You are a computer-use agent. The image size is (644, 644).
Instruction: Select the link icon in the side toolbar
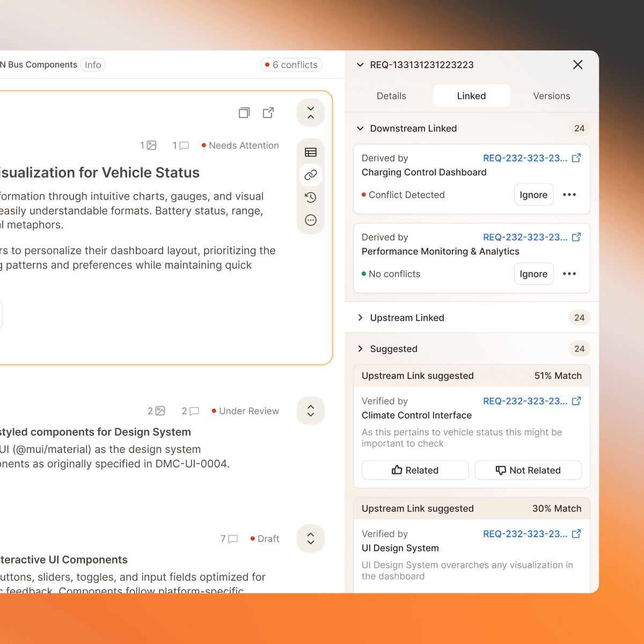311,175
